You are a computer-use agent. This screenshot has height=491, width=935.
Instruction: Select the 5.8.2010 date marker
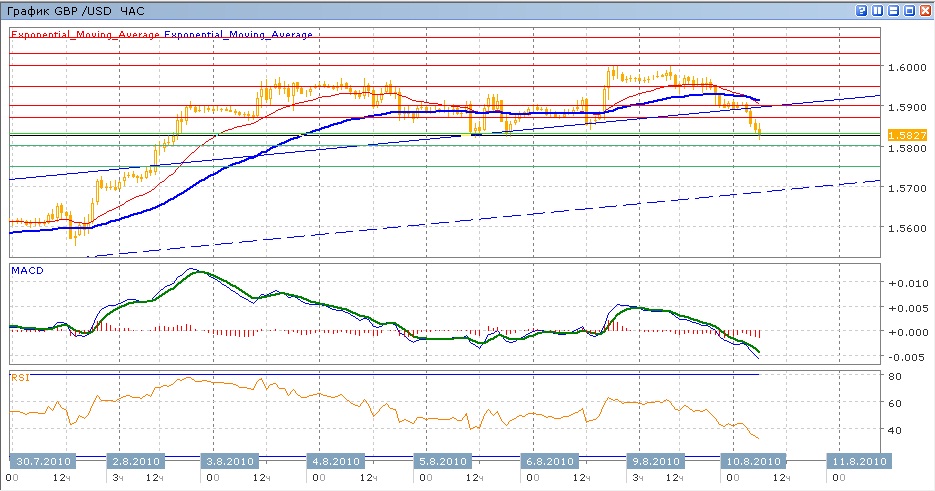442,462
